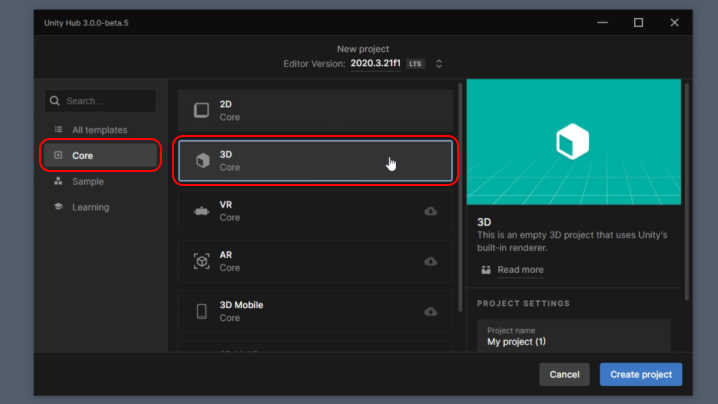Click the 3D description title
Image resolution: width=718 pixels, height=404 pixels.
pyautogui.click(x=484, y=222)
